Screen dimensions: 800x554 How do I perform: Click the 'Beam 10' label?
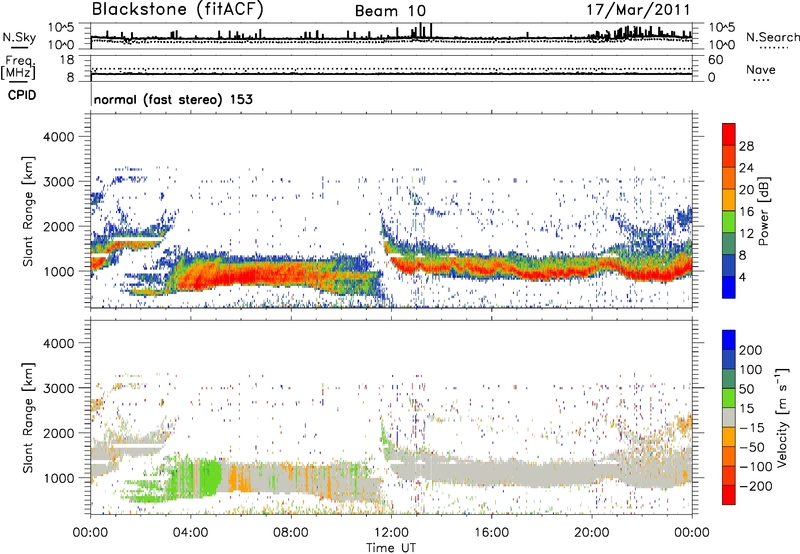390,11
